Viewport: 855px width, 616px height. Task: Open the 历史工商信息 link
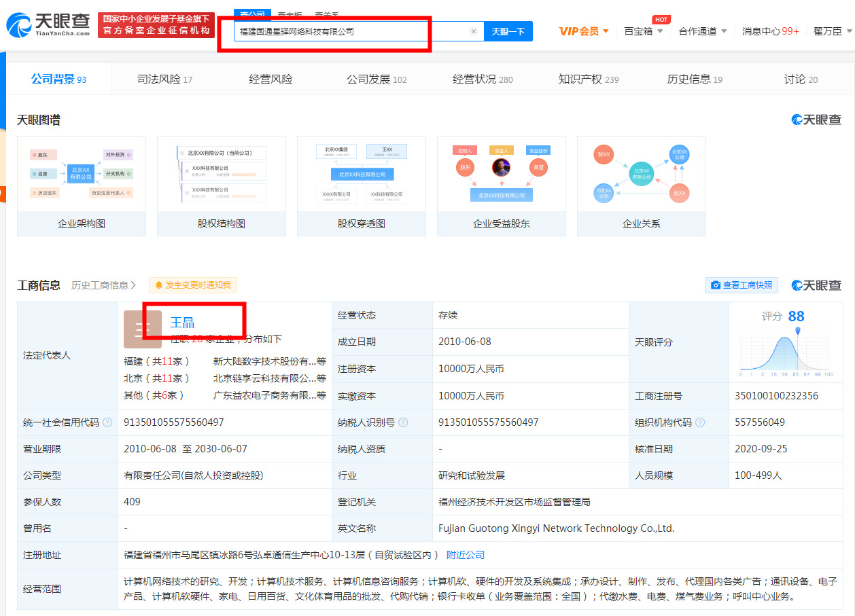[x=103, y=285]
